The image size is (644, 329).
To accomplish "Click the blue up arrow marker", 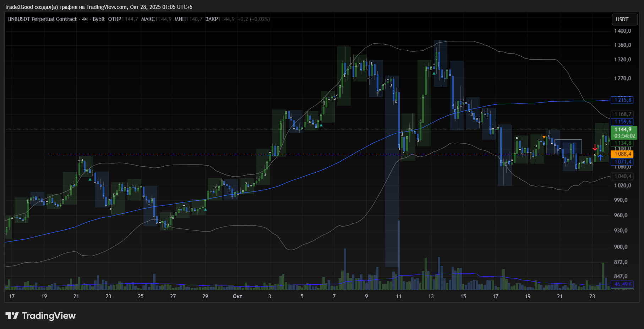I will pos(600,157).
